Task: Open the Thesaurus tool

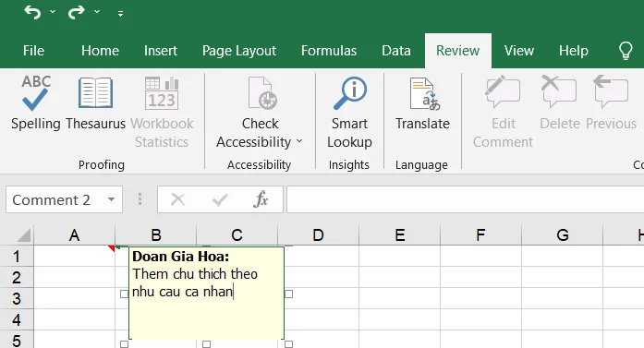Action: coord(95,102)
